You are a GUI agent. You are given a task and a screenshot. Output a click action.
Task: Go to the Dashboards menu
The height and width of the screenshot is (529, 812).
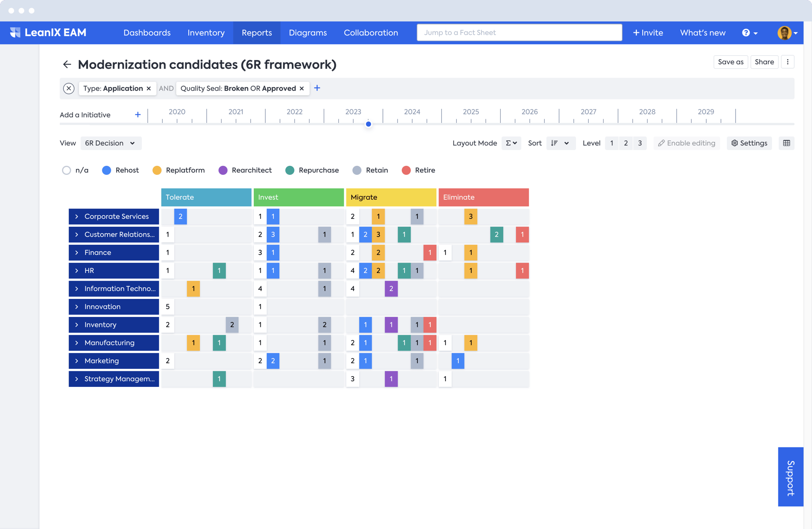click(x=147, y=33)
